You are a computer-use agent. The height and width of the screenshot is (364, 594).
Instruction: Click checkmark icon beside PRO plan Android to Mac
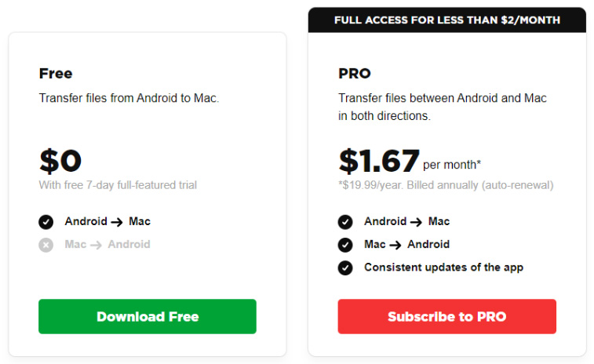tap(345, 222)
